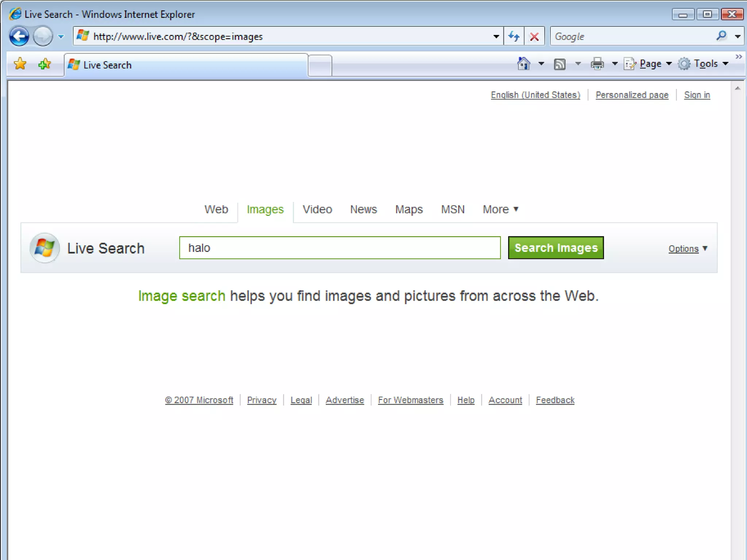The image size is (747, 560).
Task: Stop loading with the red X icon
Action: tap(534, 36)
